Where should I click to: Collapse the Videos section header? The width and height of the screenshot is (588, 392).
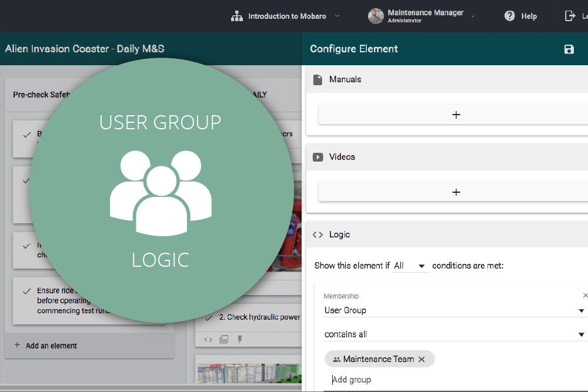pyautogui.click(x=447, y=157)
